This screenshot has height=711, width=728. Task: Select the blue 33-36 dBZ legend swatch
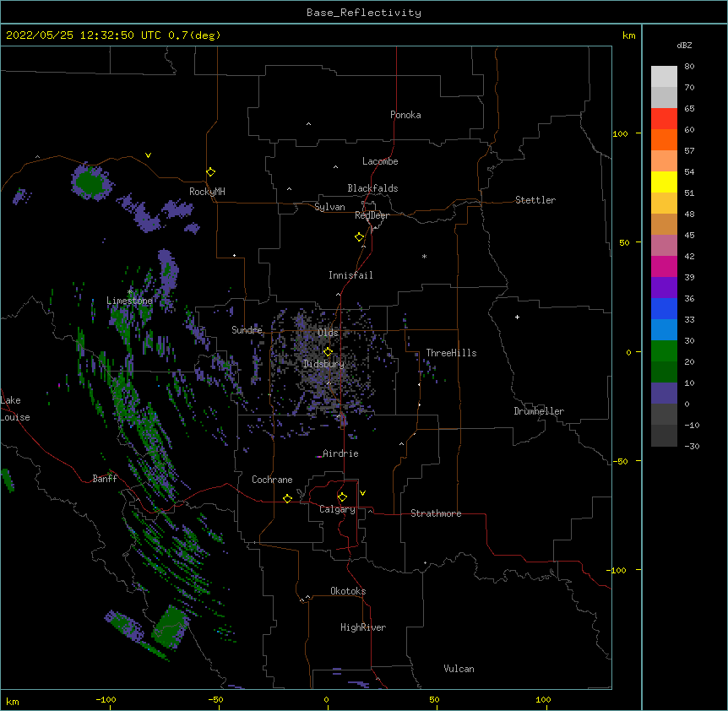pos(664,308)
